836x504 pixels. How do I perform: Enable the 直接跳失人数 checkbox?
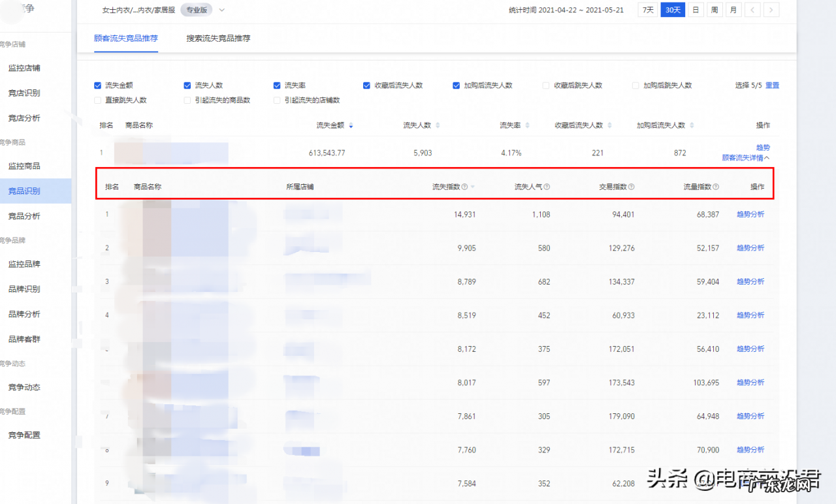coord(97,100)
